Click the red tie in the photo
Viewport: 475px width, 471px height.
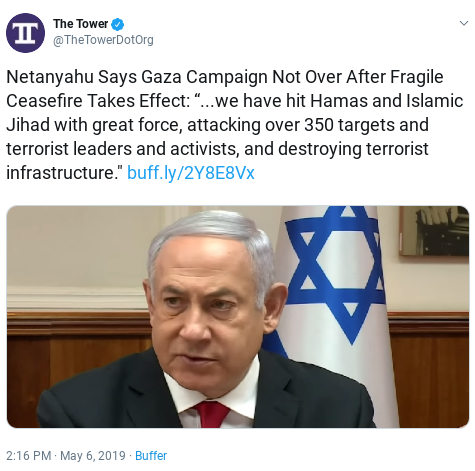point(211,414)
